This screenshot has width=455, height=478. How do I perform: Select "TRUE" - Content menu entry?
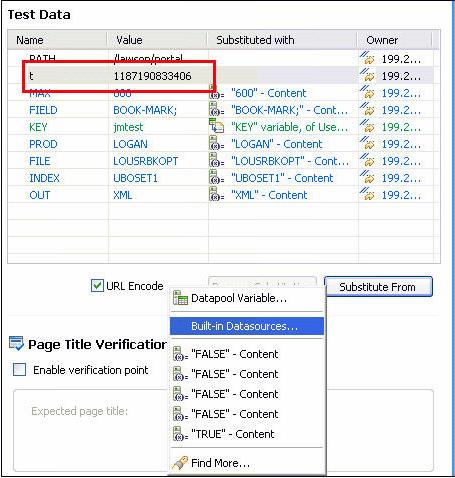[x=247, y=434]
